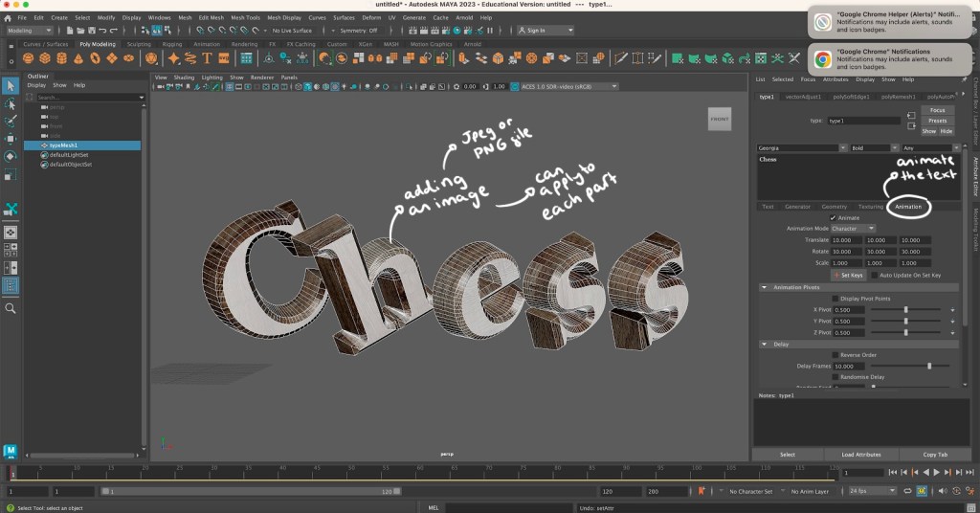
Task: Toggle the Animate checkbox
Action: [833, 217]
